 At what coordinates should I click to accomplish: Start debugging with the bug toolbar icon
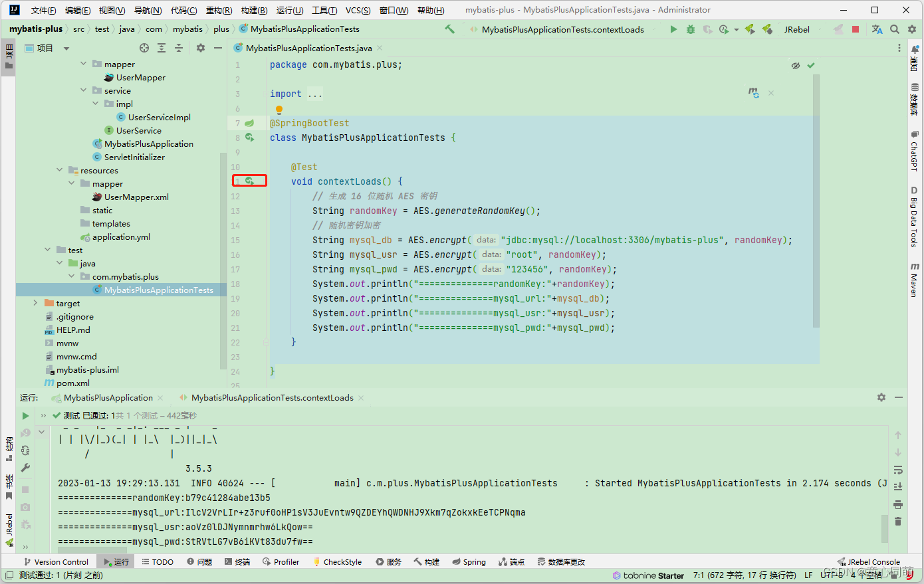tap(691, 29)
